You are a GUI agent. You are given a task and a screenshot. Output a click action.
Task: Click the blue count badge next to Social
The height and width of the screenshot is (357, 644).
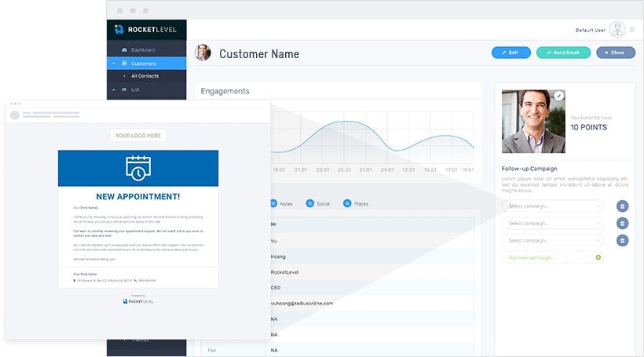tap(310, 203)
